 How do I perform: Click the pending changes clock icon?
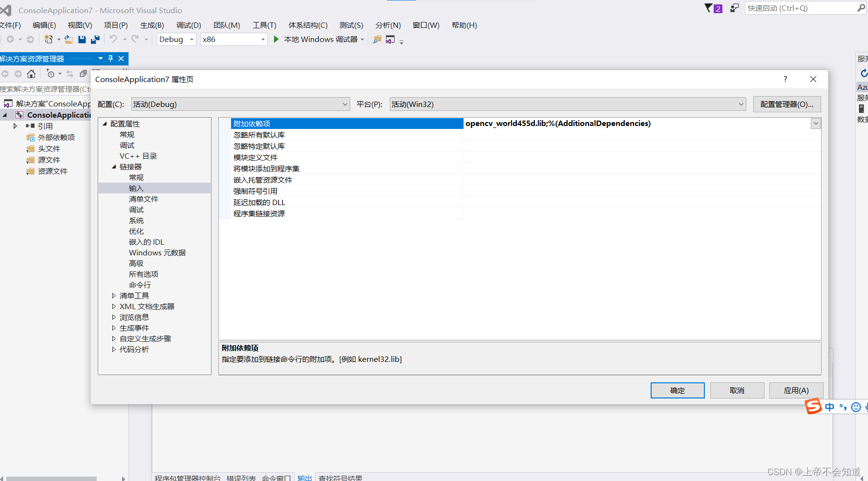(51, 74)
